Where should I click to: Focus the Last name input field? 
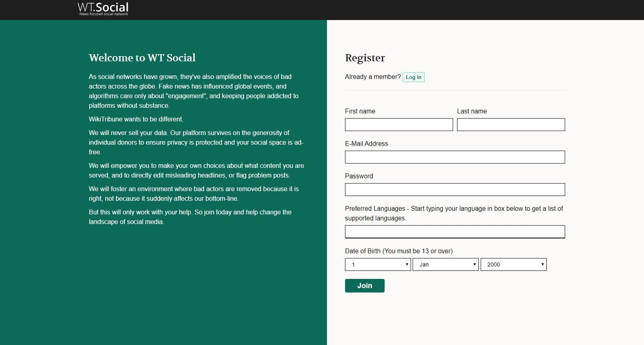click(511, 125)
